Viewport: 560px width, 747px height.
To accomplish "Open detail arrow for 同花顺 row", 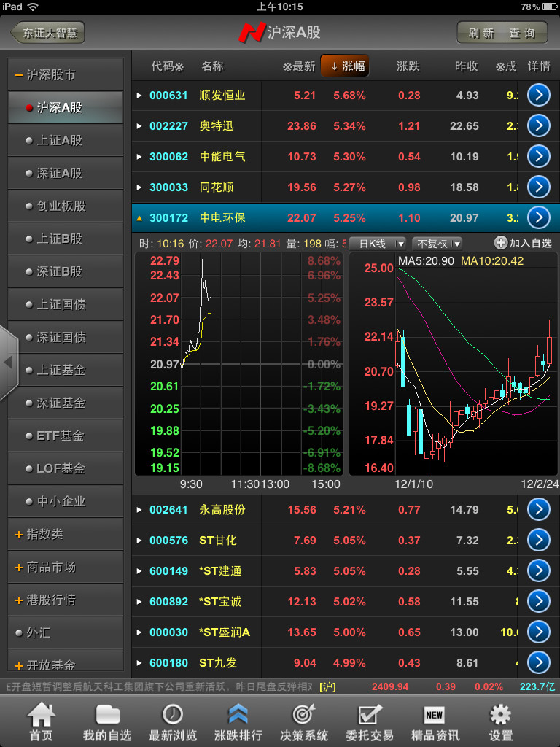I will [539, 187].
